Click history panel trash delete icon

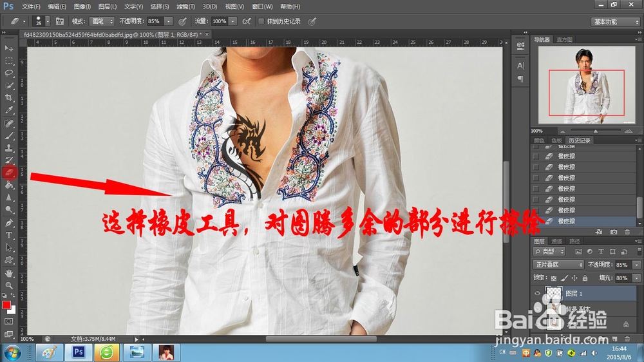pyautogui.click(x=627, y=232)
